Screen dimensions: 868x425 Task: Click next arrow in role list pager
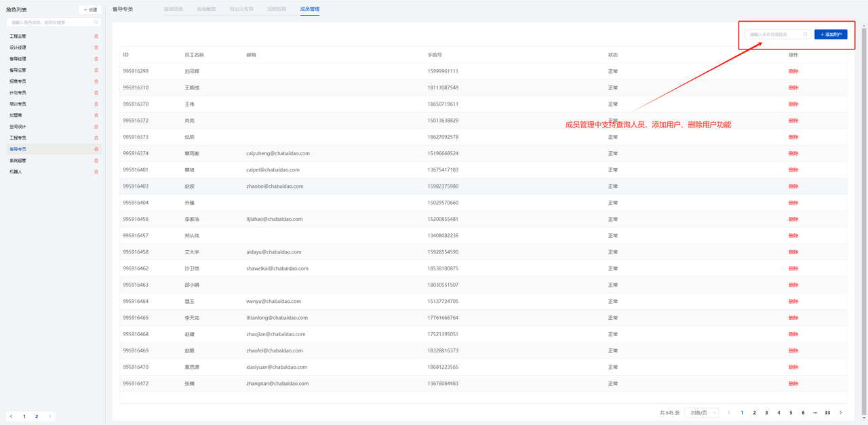click(50, 416)
